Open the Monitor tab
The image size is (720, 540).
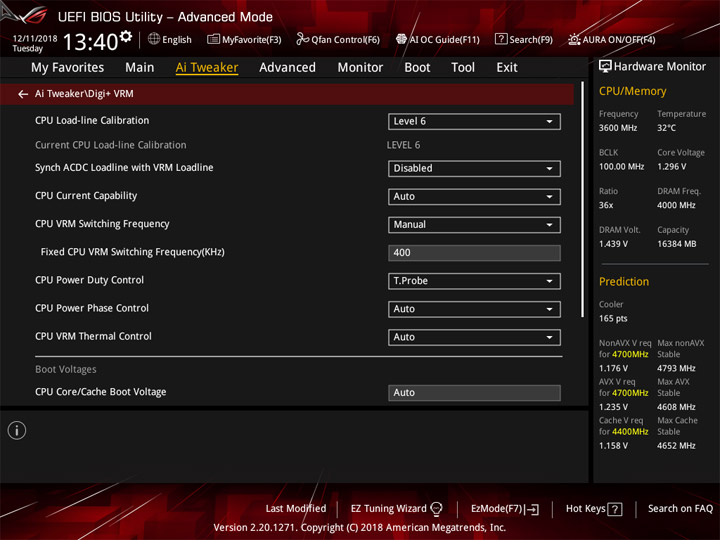click(360, 68)
